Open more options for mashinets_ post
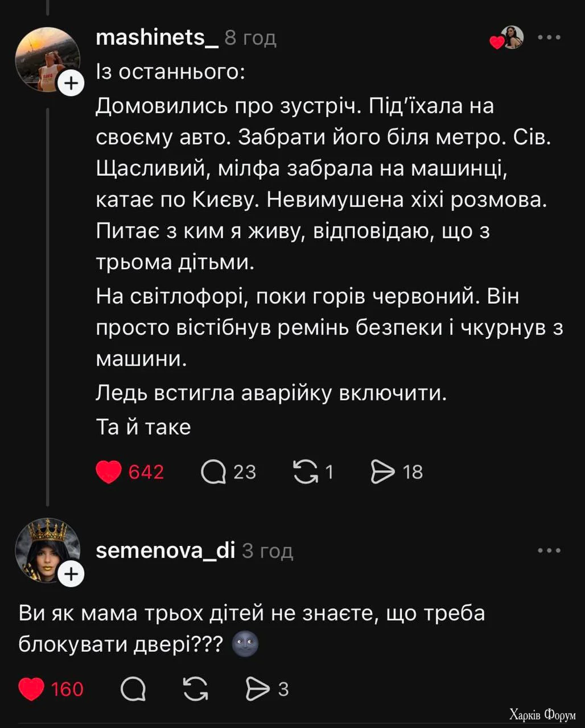Image resolution: width=585 pixels, height=728 pixels. [549, 38]
